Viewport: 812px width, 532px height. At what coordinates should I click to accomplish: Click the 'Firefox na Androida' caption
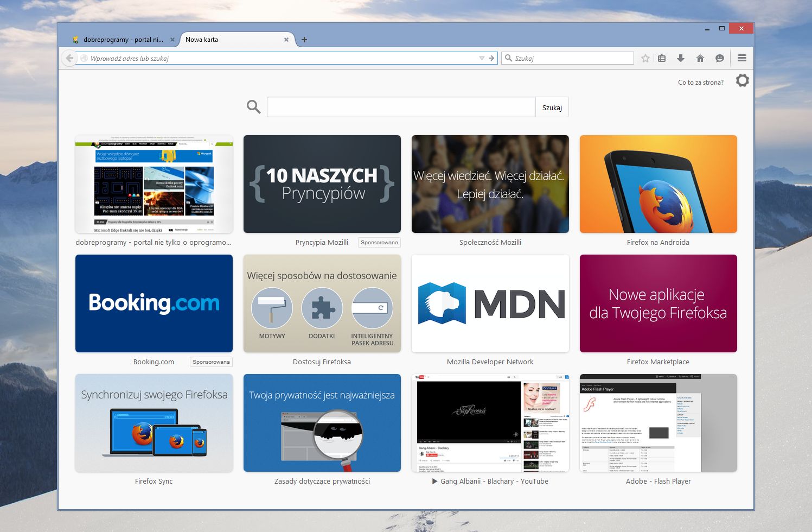tap(658, 243)
